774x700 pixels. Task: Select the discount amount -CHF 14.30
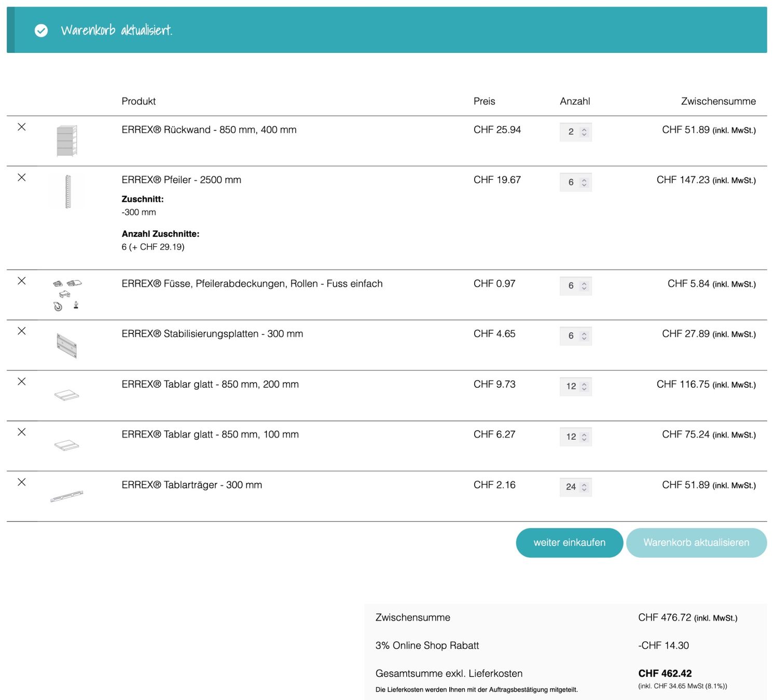[664, 646]
